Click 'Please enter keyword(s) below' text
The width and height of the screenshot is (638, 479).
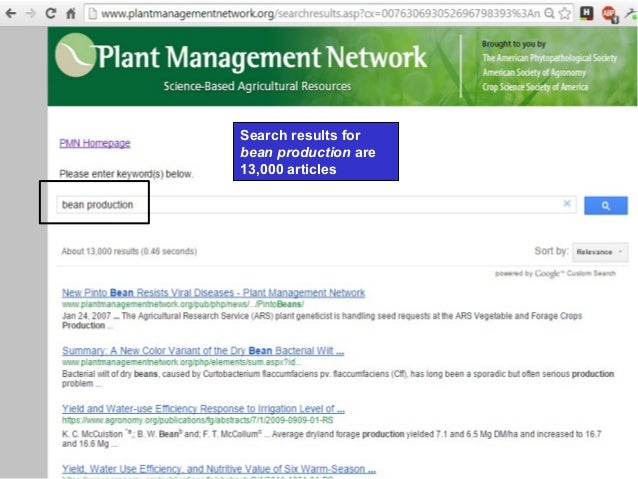pos(126,174)
